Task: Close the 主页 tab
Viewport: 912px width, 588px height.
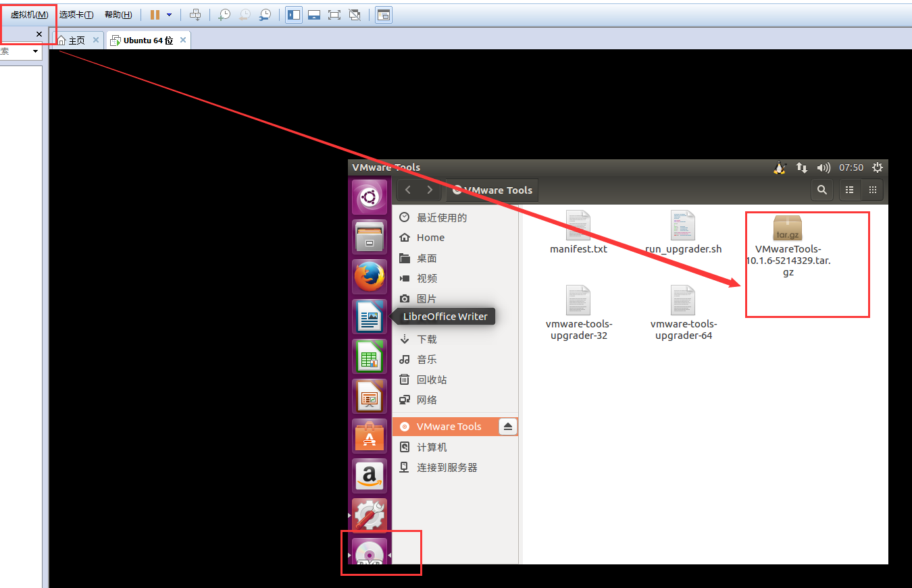Action: click(x=96, y=41)
